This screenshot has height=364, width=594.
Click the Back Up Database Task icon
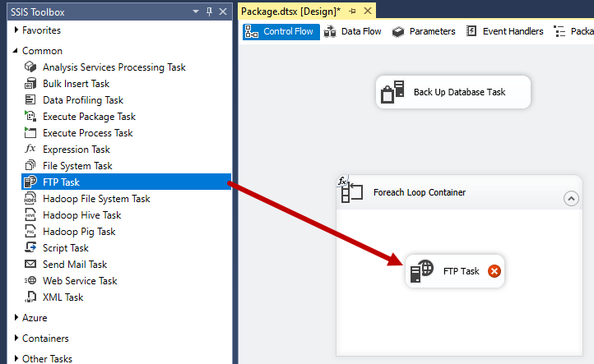tap(392, 92)
